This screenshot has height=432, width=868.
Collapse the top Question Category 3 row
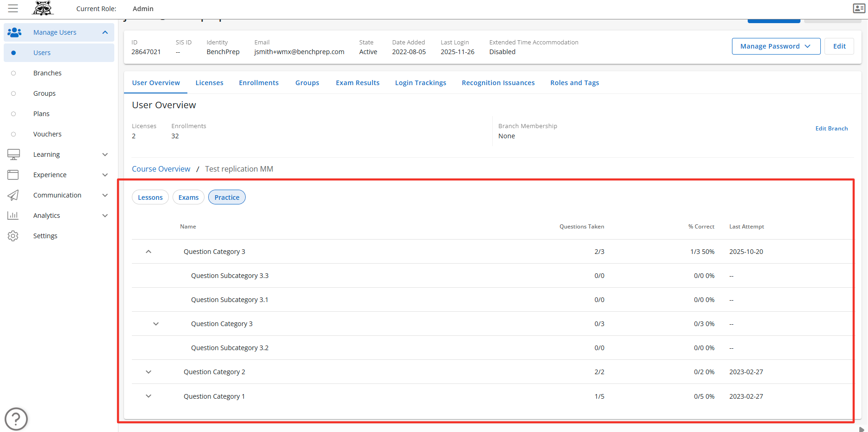pyautogui.click(x=149, y=252)
